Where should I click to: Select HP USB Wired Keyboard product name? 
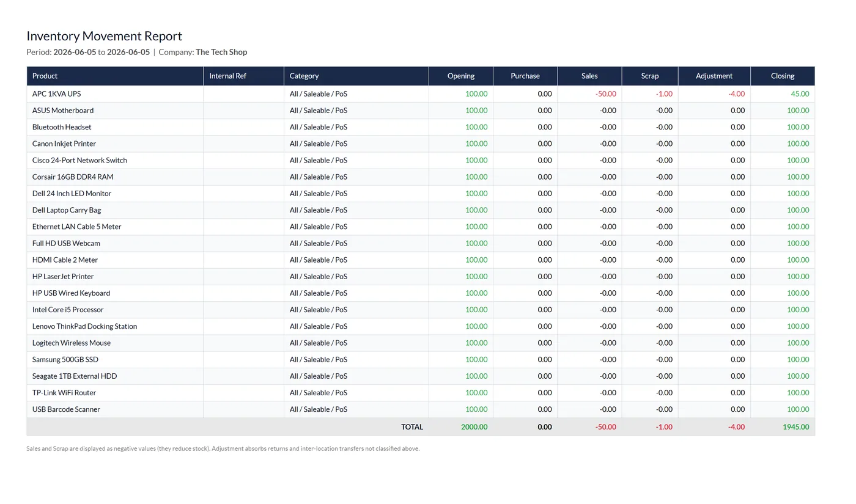pyautogui.click(x=71, y=293)
